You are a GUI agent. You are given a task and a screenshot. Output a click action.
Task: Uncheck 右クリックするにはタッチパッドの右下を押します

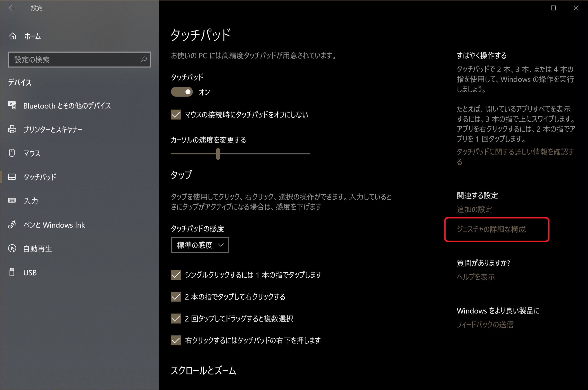[176, 340]
